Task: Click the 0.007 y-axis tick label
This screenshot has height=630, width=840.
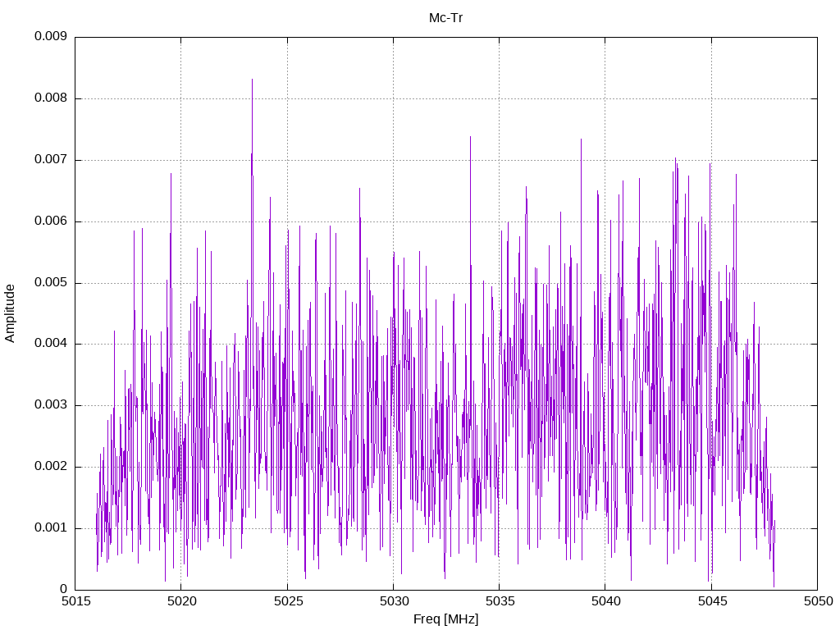Action: [x=51, y=160]
